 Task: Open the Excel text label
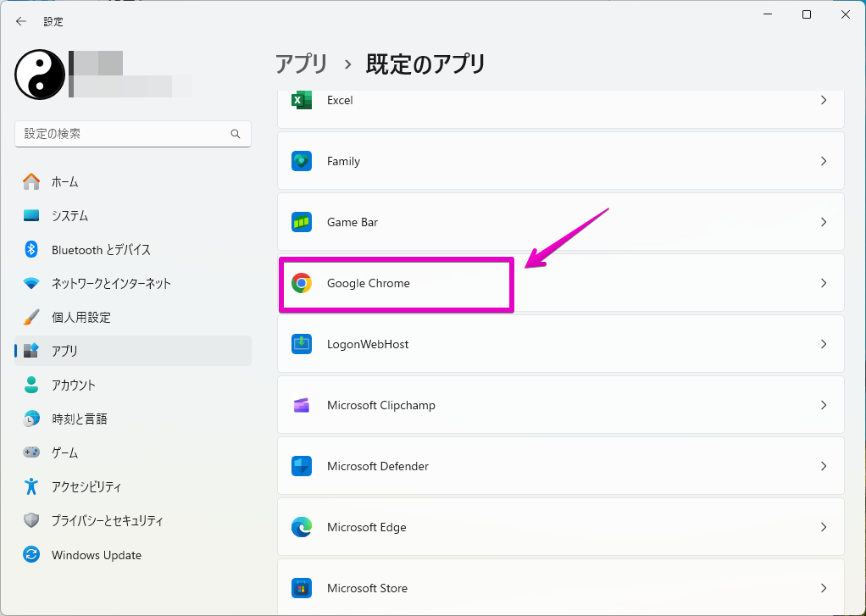[x=340, y=100]
